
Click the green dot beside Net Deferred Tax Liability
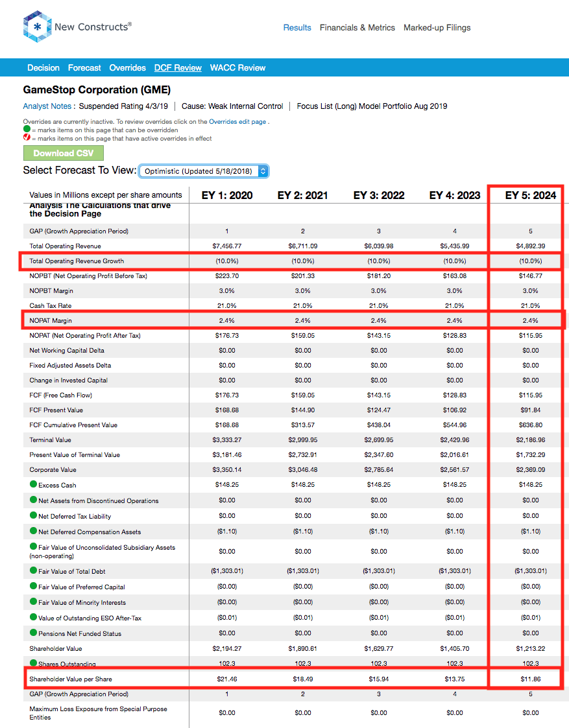34,515
